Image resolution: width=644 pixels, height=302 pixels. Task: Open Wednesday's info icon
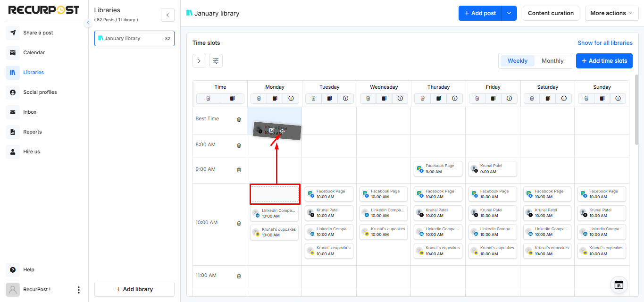click(x=400, y=98)
